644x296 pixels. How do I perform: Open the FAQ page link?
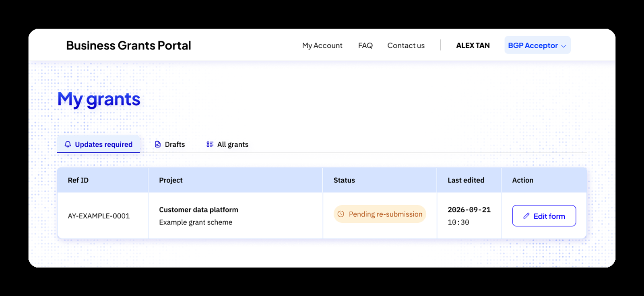click(365, 45)
